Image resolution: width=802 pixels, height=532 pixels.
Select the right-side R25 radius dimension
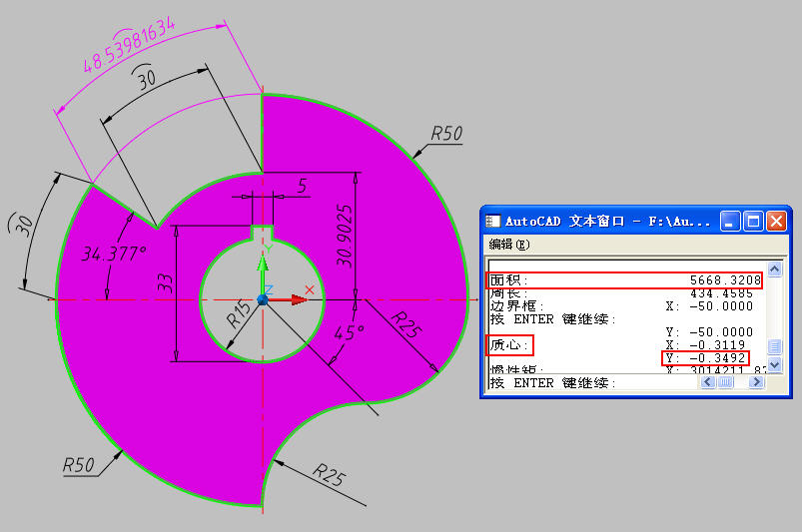pyautogui.click(x=407, y=324)
